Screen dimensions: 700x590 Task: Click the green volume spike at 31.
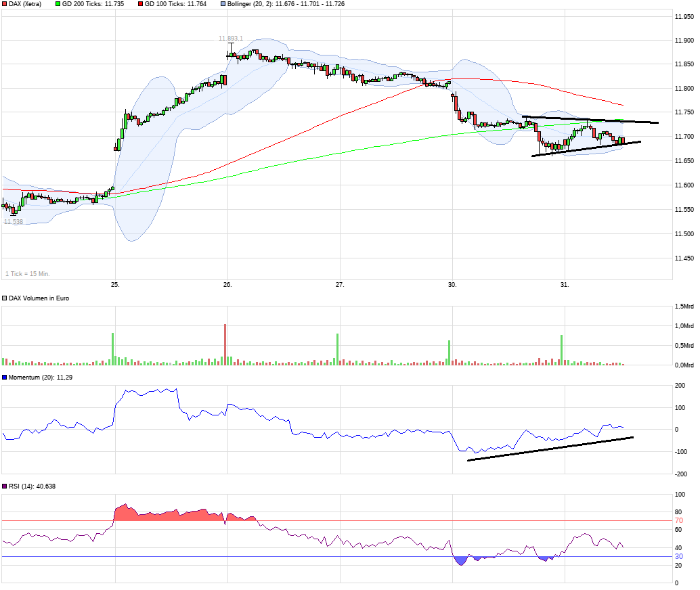pyautogui.click(x=562, y=350)
